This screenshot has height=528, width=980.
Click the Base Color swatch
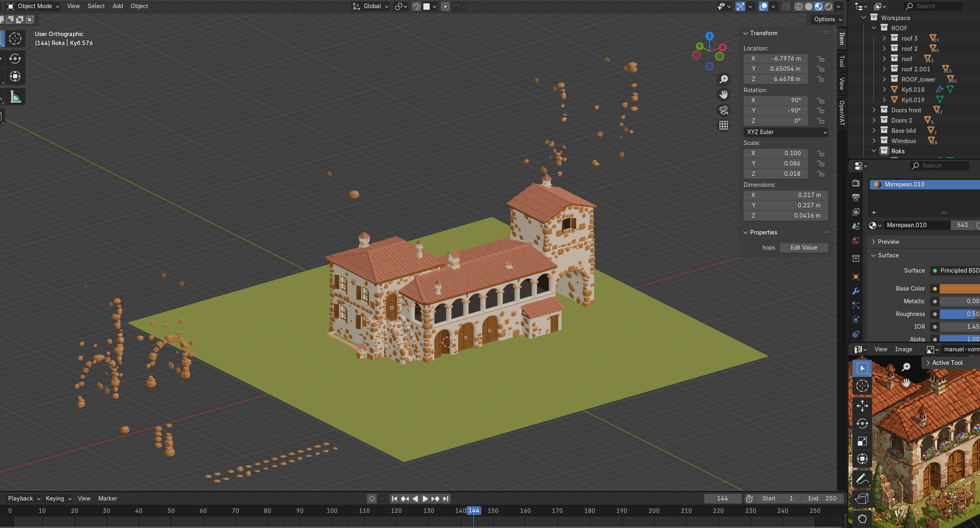tap(959, 289)
